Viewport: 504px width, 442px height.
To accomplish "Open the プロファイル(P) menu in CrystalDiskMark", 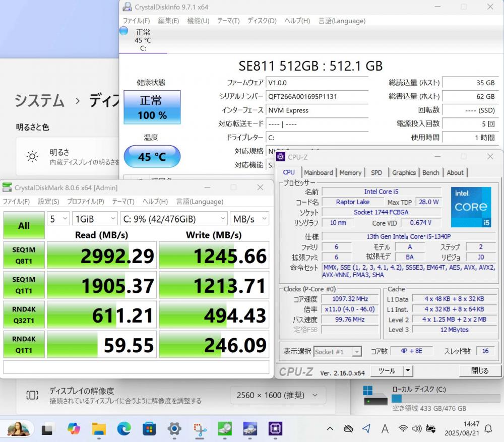I will pyautogui.click(x=86, y=202).
